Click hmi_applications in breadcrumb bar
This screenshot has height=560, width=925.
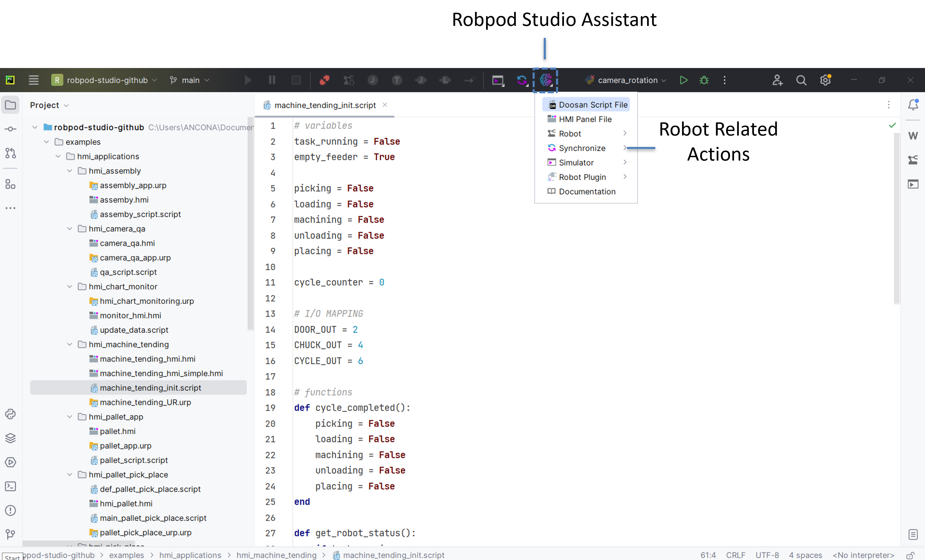[x=190, y=555]
